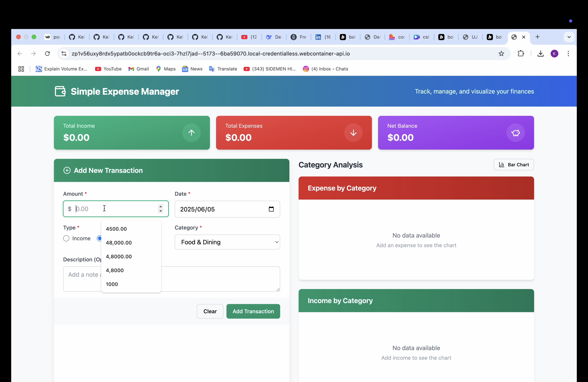Image resolution: width=588 pixels, height=382 pixels.
Task: Open the calendar picker icon in Date field
Action: tap(271, 209)
